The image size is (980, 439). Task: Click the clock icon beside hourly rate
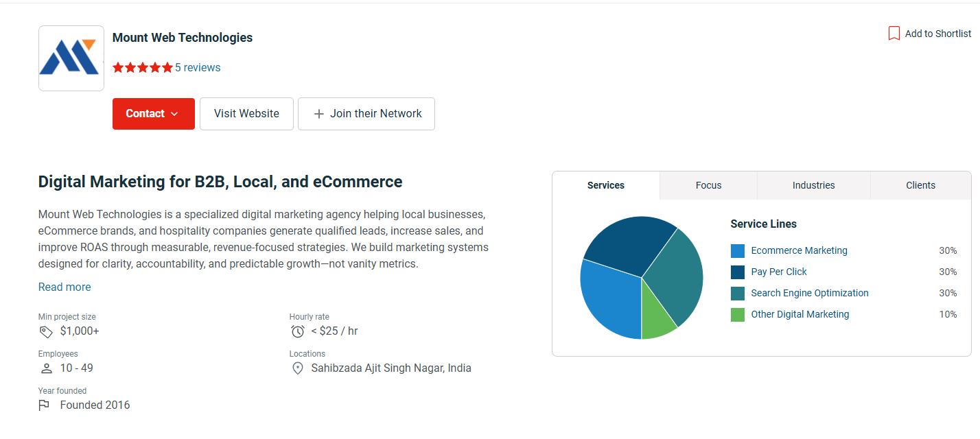tap(298, 331)
